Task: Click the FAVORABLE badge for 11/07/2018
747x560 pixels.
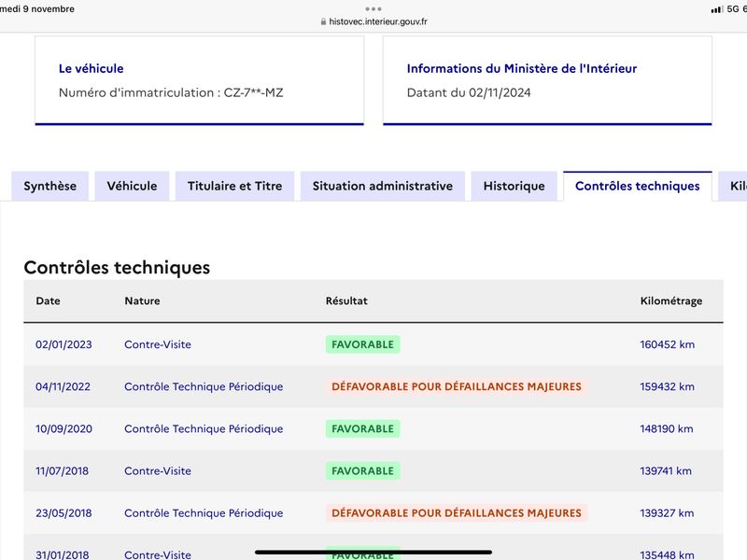Action: [x=362, y=471]
